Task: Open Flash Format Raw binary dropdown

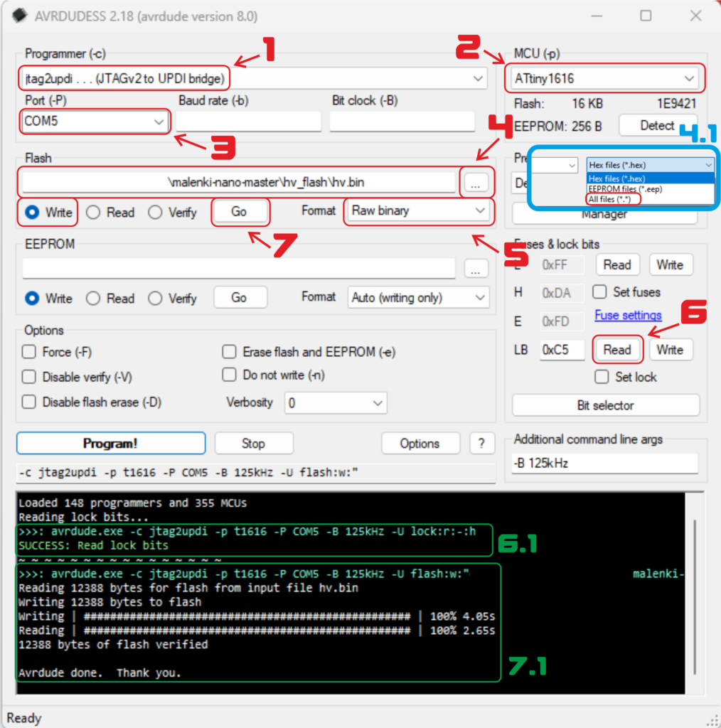Action: [418, 210]
